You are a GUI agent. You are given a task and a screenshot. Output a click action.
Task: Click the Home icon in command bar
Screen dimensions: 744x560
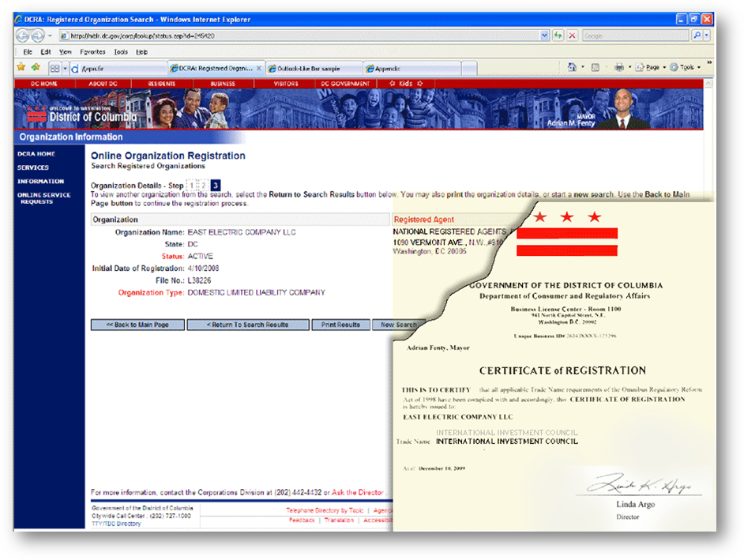pos(572,67)
